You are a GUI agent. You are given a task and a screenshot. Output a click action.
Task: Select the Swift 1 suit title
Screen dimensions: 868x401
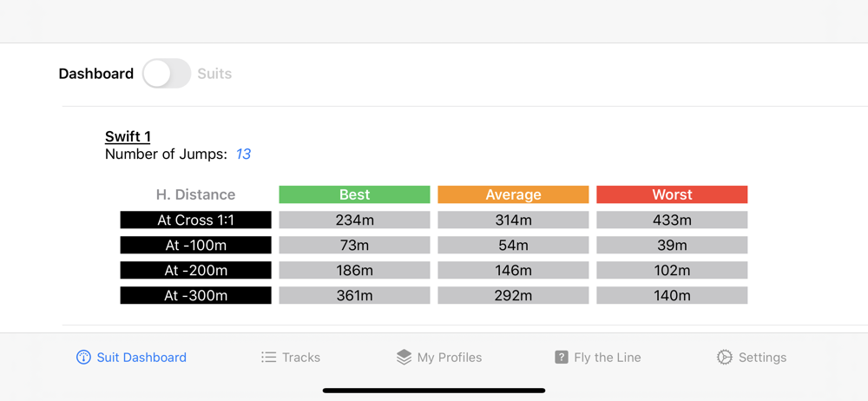128,136
